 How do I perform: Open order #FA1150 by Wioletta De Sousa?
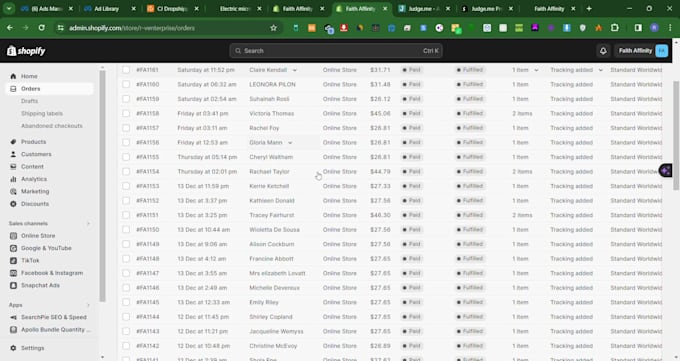click(148, 230)
